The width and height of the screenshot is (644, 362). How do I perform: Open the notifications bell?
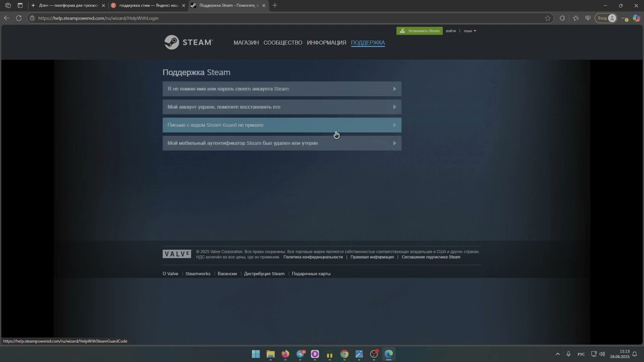pyautogui.click(x=635, y=354)
